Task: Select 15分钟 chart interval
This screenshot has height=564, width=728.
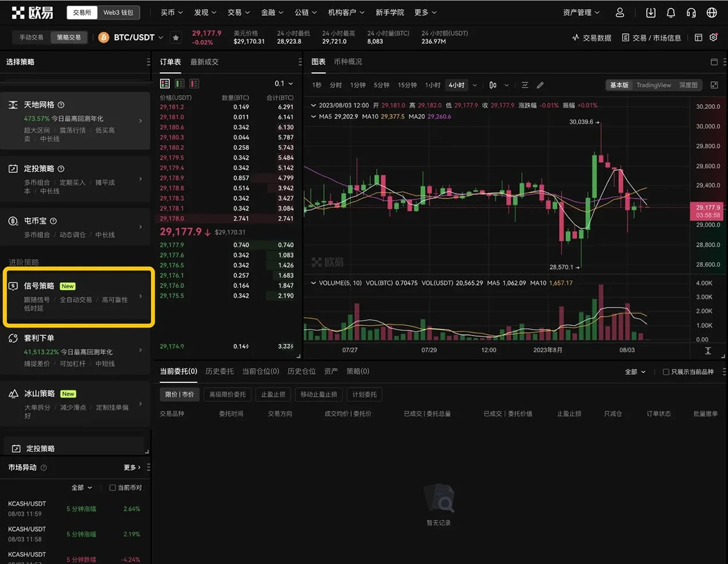Action: (x=407, y=85)
